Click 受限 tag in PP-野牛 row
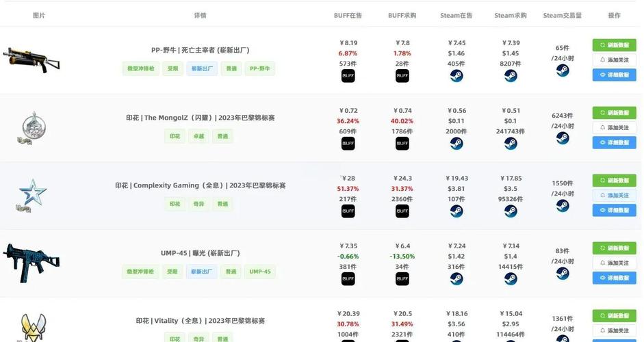This screenshot has width=644, height=342. (173, 68)
